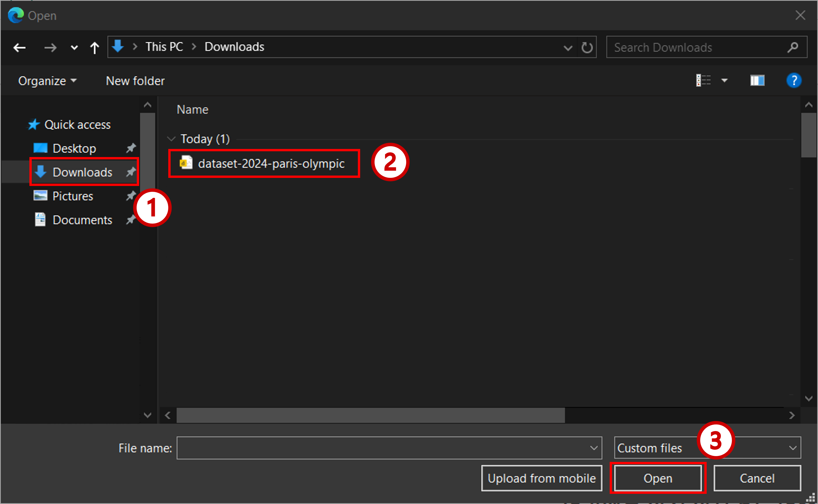Image resolution: width=818 pixels, height=504 pixels.
Task: Click the Pictures folder icon
Action: pos(40,196)
